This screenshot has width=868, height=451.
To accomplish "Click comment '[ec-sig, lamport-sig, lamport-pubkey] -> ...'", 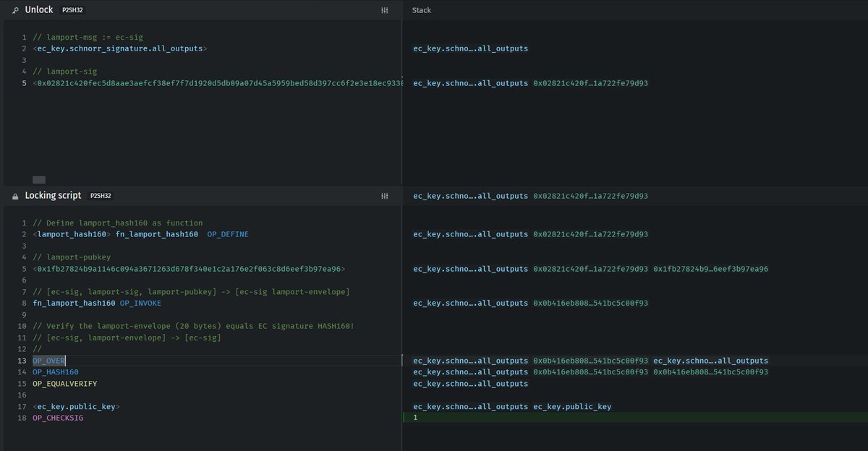I will click(x=191, y=291).
